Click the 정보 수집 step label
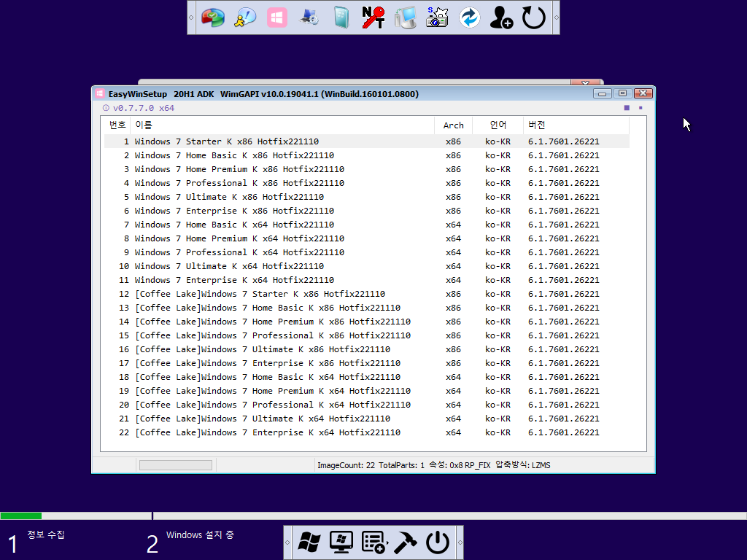 pos(46,534)
